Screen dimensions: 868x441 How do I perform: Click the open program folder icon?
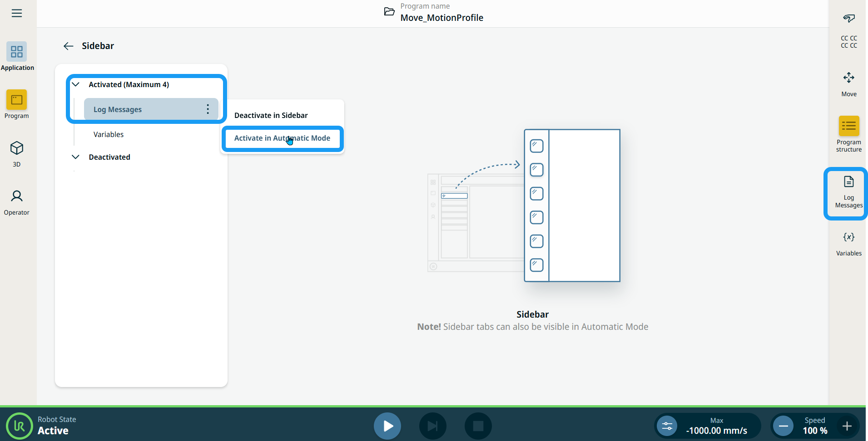(389, 12)
